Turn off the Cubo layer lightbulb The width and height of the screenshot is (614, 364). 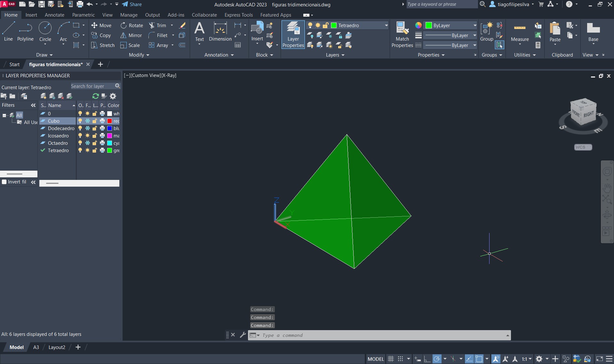pyautogui.click(x=80, y=121)
